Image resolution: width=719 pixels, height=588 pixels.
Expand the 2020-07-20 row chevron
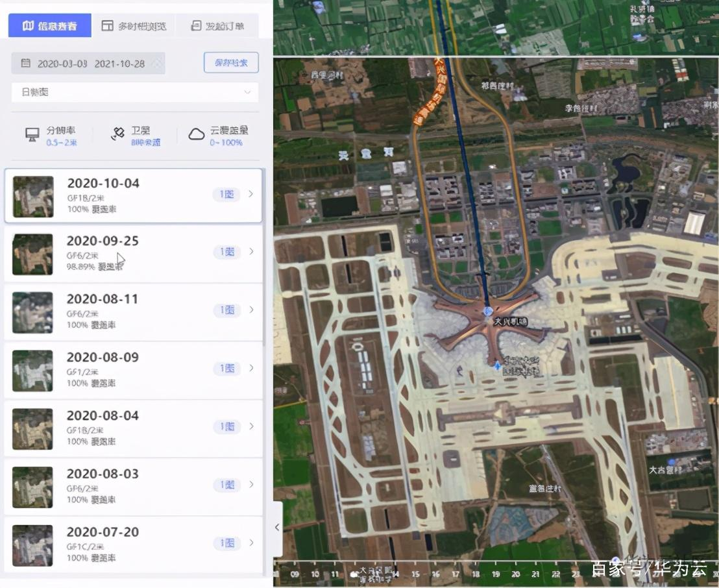click(x=251, y=543)
